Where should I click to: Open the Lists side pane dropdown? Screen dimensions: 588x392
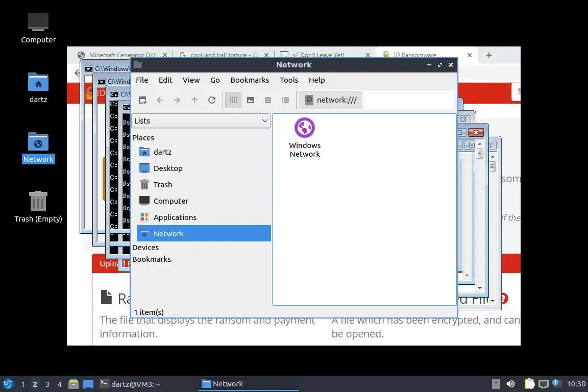(x=201, y=121)
